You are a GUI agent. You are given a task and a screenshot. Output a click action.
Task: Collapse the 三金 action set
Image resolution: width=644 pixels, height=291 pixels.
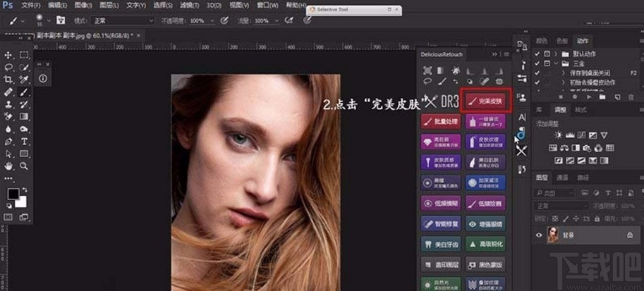[556, 63]
